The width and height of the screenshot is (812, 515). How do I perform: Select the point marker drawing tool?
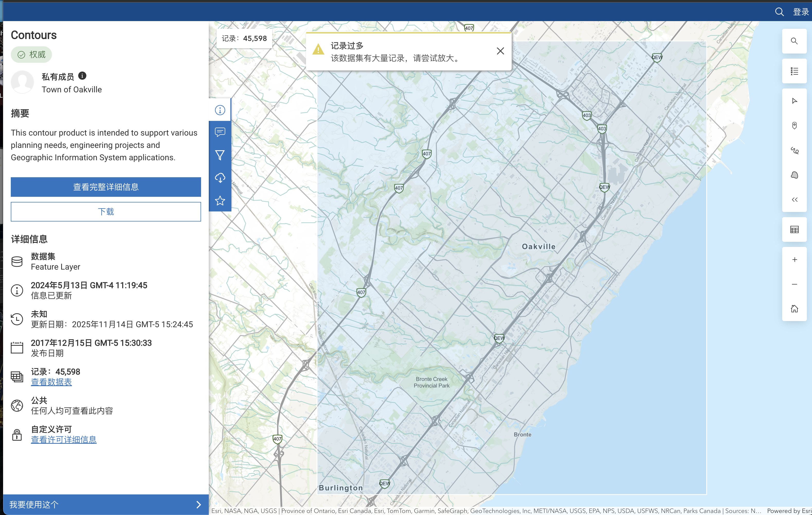[794, 126]
